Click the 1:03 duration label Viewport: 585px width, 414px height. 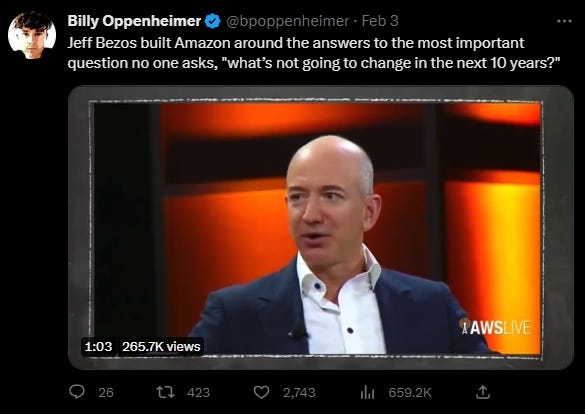(x=98, y=346)
